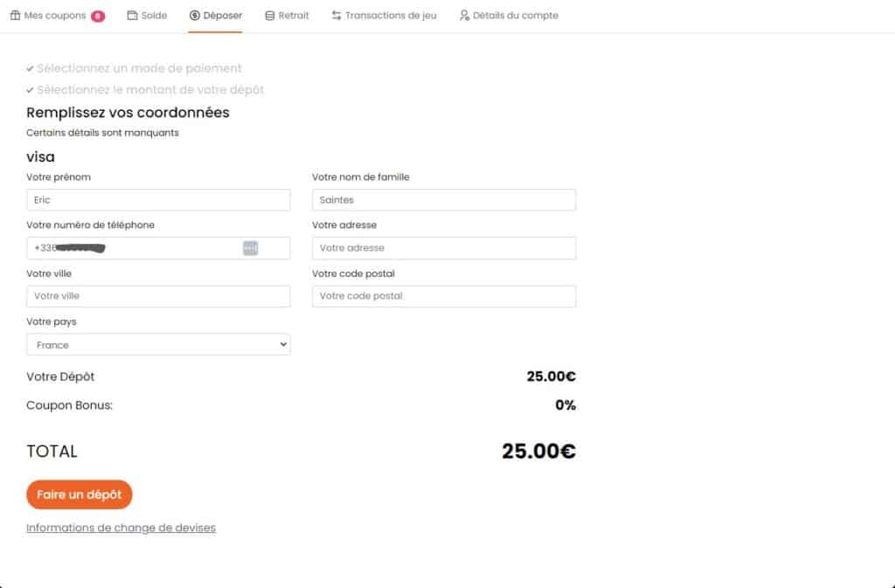Image resolution: width=895 pixels, height=588 pixels.
Task: Open Détails du compte tab
Action: point(510,16)
